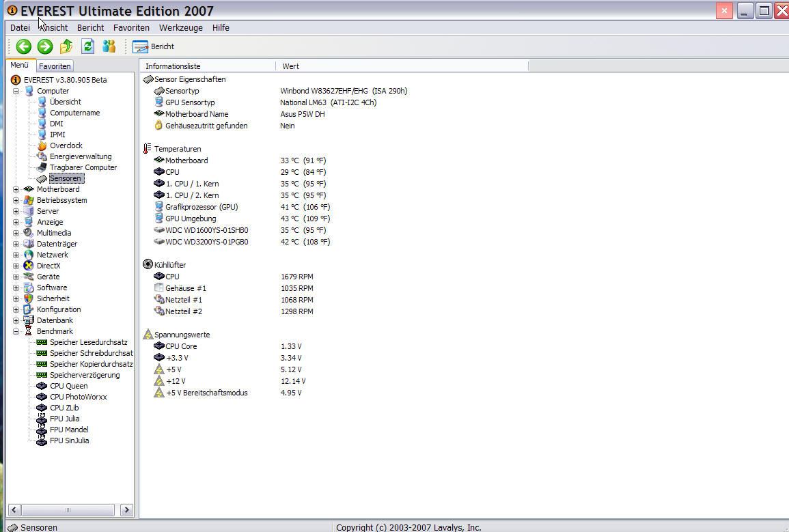Select the DMI tree item

[56, 124]
